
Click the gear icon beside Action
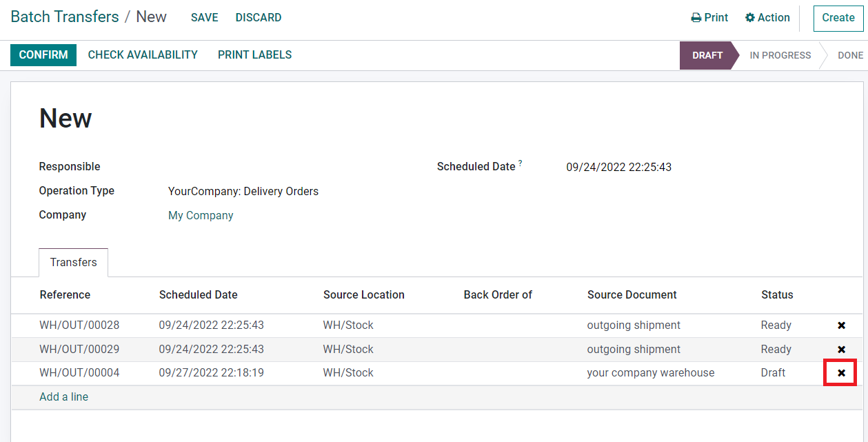click(x=750, y=18)
